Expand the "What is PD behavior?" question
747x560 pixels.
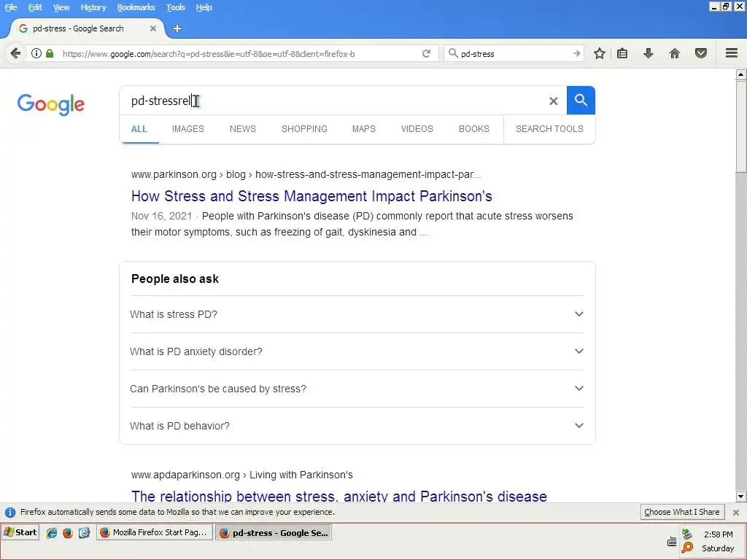357,426
